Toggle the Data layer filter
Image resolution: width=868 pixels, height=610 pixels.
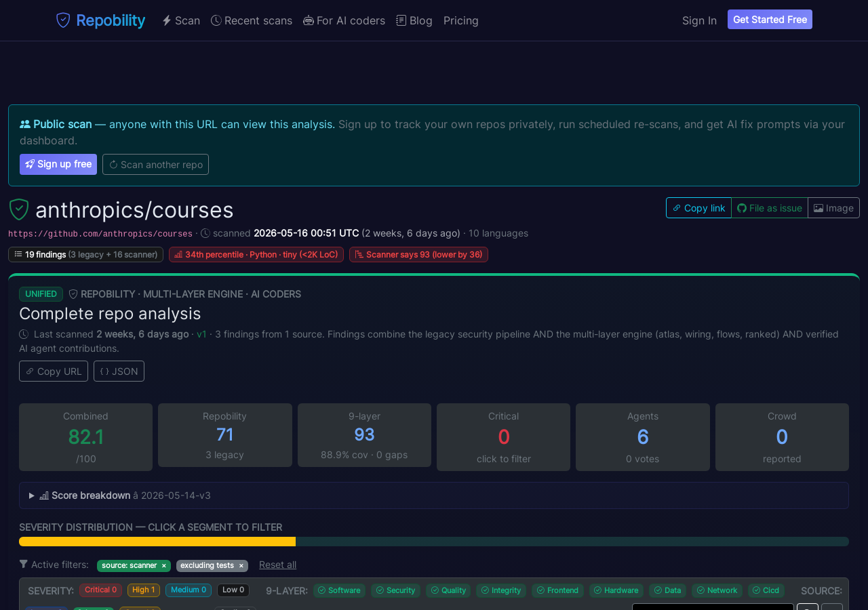[x=667, y=590]
